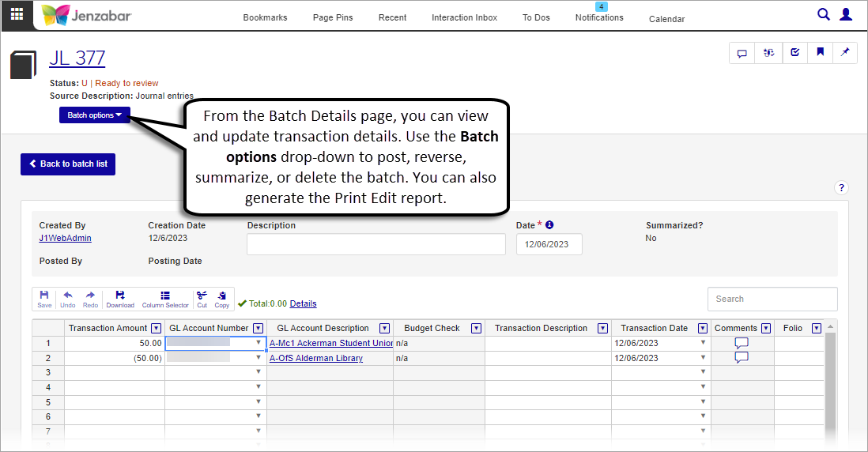Open Transaction Date picker for row 2
Viewport: 868px width, 452px height.
(703, 358)
